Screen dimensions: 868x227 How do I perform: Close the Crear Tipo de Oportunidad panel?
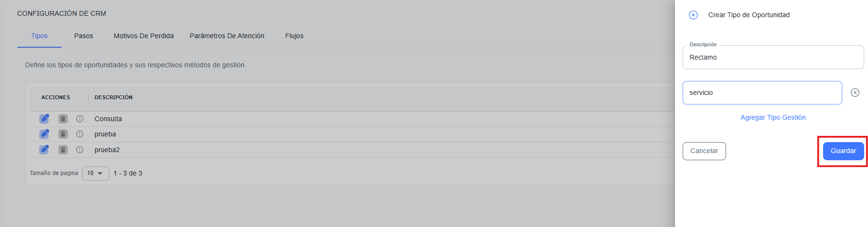693,15
